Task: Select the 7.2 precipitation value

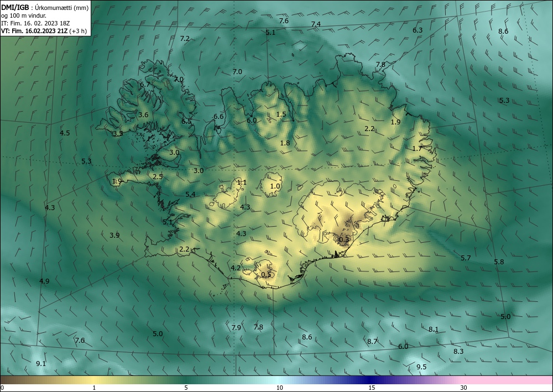Action: [x=185, y=39]
